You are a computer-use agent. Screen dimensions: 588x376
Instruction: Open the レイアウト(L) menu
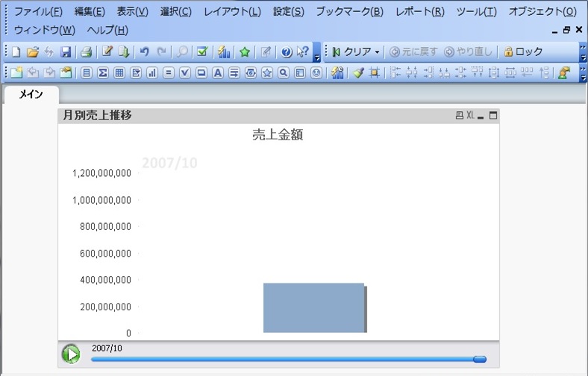pos(232,12)
